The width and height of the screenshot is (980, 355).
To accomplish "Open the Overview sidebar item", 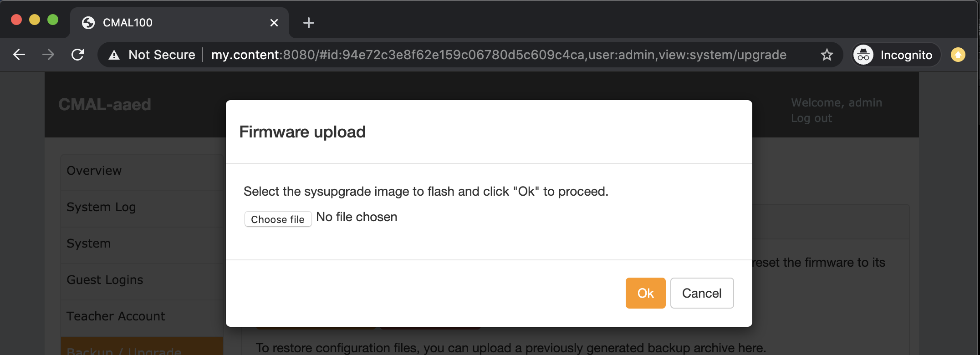I will coord(94,171).
